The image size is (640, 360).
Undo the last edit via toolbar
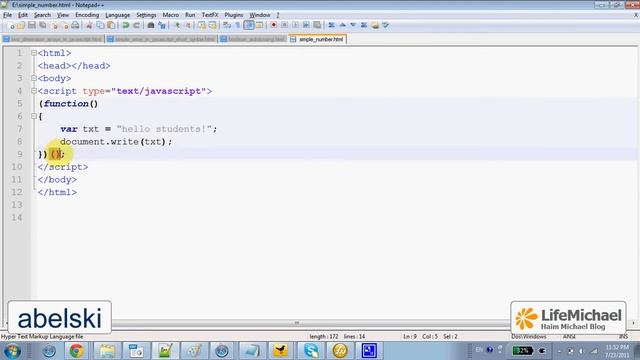(x=126, y=25)
